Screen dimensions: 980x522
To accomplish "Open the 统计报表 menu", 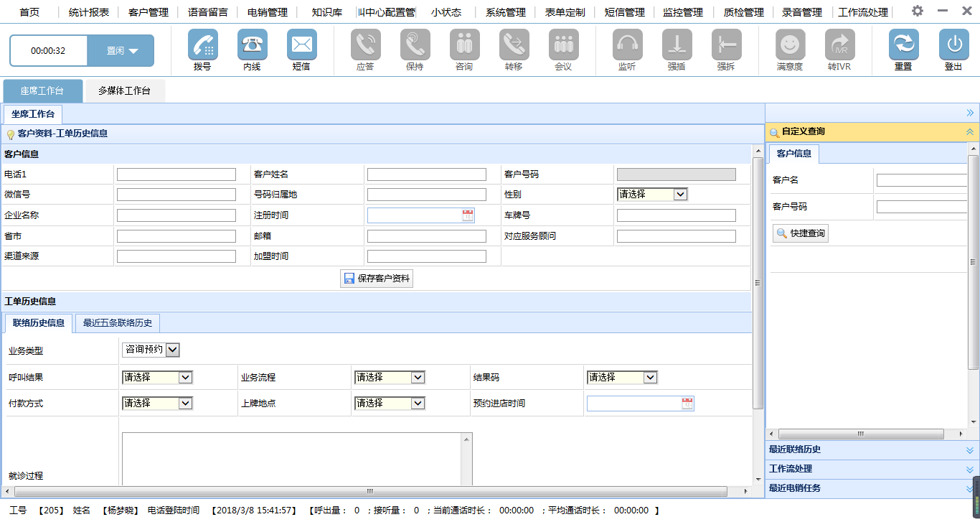I will point(89,12).
